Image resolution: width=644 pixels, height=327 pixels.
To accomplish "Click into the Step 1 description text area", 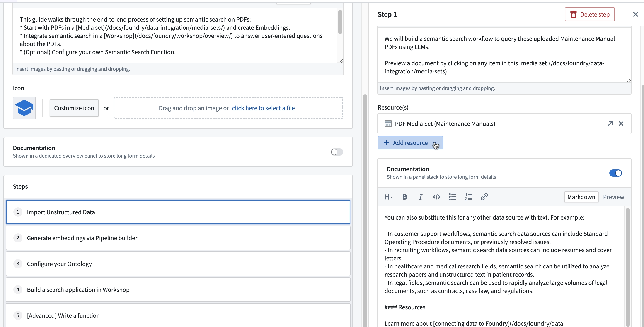I will (x=504, y=55).
